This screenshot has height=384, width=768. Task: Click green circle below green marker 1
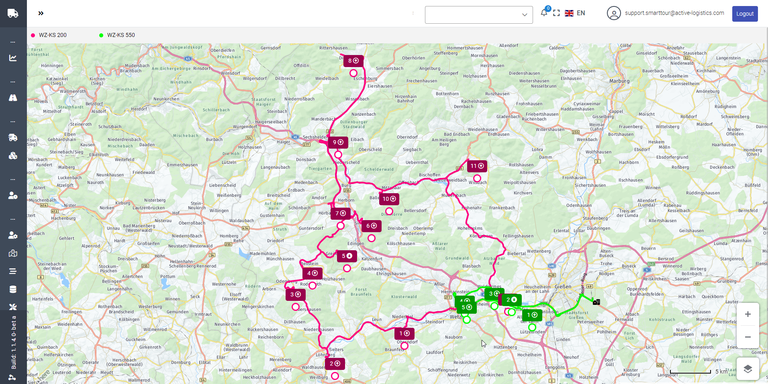pyautogui.click(x=532, y=327)
